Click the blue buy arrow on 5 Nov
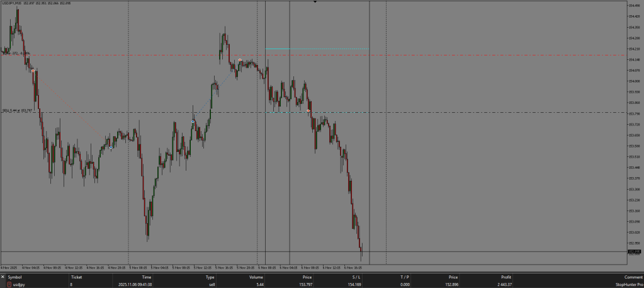The height and width of the screenshot is (288, 644). tap(193, 121)
